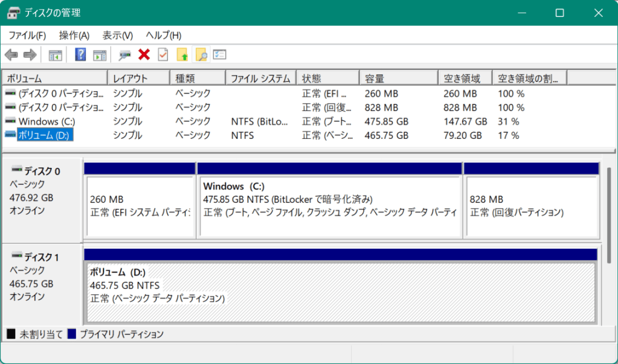This screenshot has width=618, height=364.
Task: Toggle the action pane toolbar icon
Action: [x=100, y=55]
